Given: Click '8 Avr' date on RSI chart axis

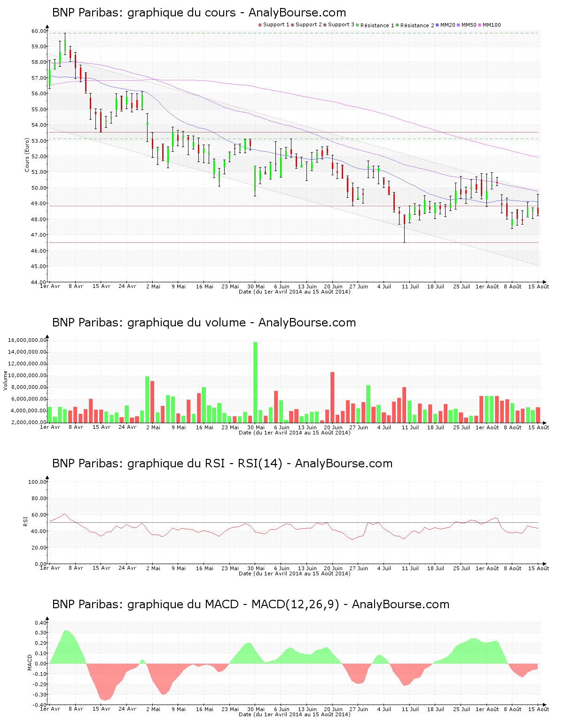Looking at the screenshot, I should pyautogui.click(x=76, y=568).
